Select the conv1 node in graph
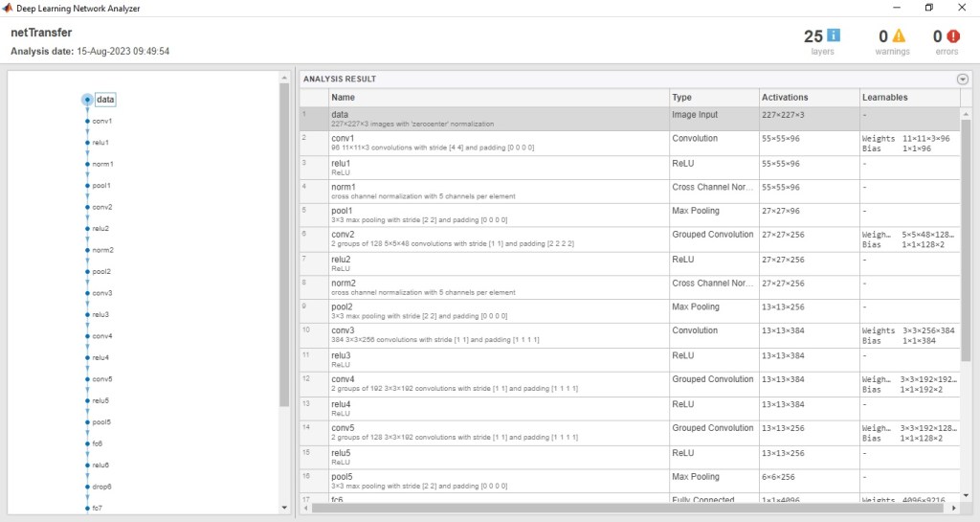Viewport: 980px width, 522px height. (x=88, y=122)
